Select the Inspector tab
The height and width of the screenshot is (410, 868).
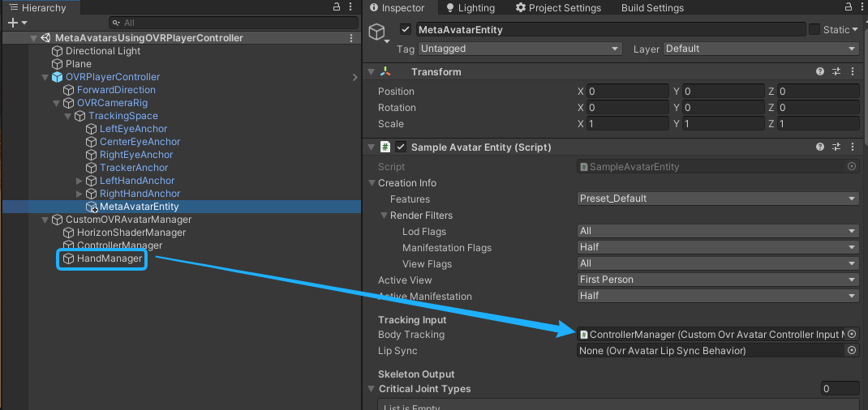397,8
